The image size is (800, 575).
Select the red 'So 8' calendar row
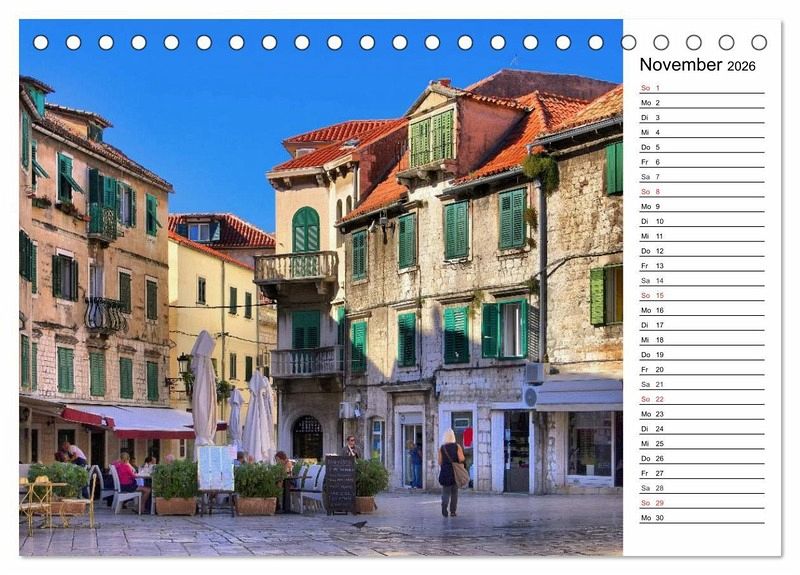(702, 191)
